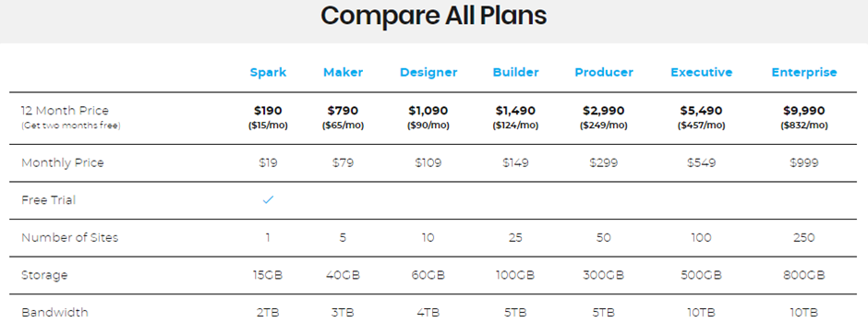Click the Compare All Plans heading

click(x=433, y=17)
